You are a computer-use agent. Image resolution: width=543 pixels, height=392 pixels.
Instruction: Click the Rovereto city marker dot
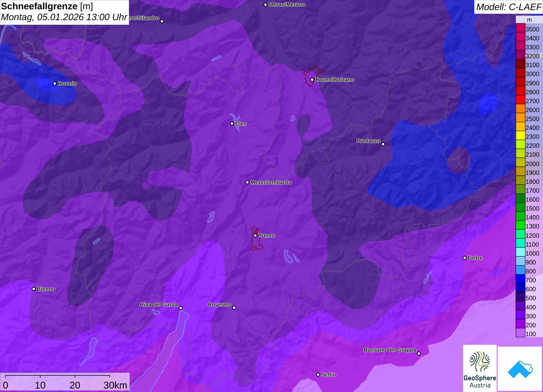234,308
